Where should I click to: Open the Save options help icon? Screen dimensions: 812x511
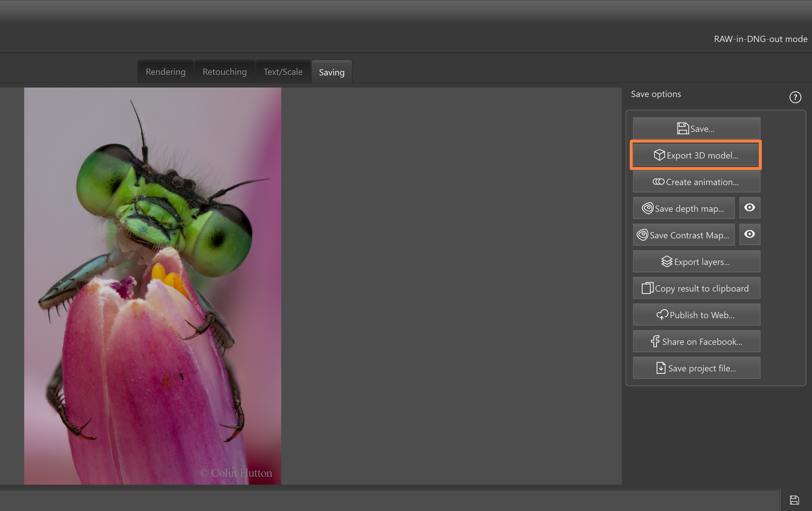coord(795,97)
